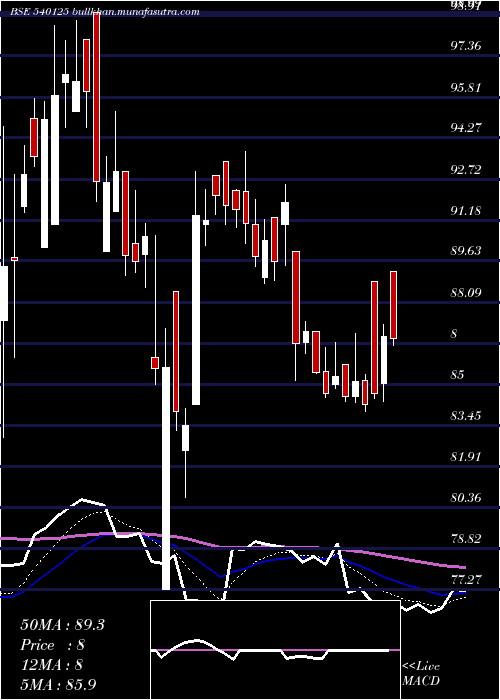Click the 89.63 price axis label

pyautogui.click(x=466, y=251)
